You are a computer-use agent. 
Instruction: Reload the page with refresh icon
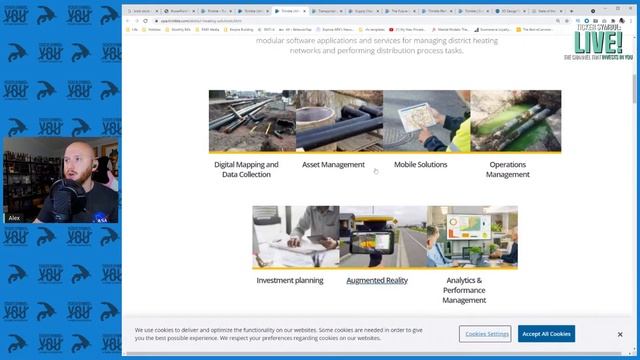(x=146, y=21)
